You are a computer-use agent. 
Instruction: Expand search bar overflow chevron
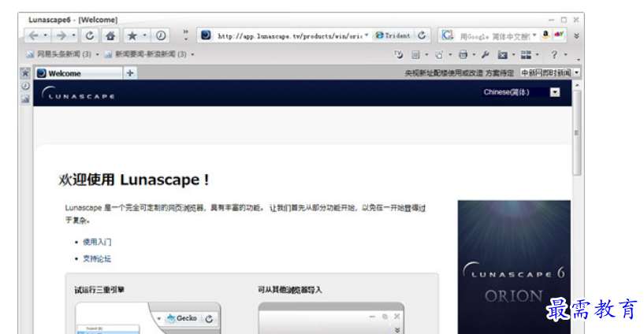577,35
